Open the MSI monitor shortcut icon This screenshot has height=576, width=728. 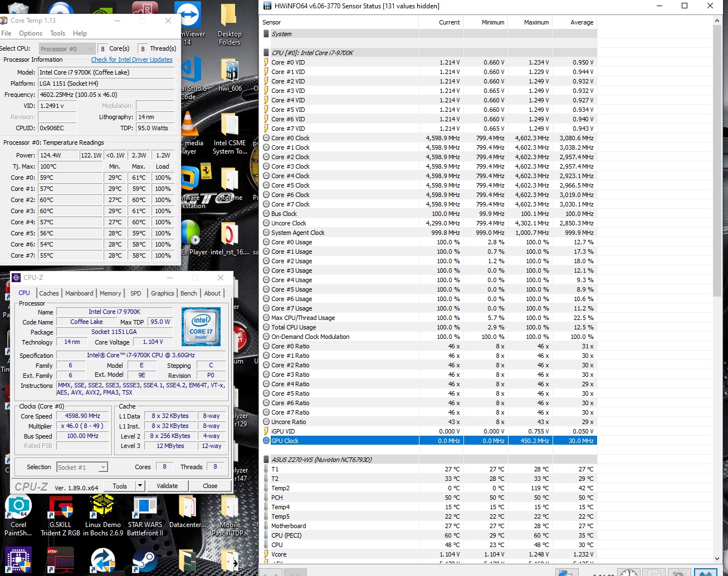60,560
